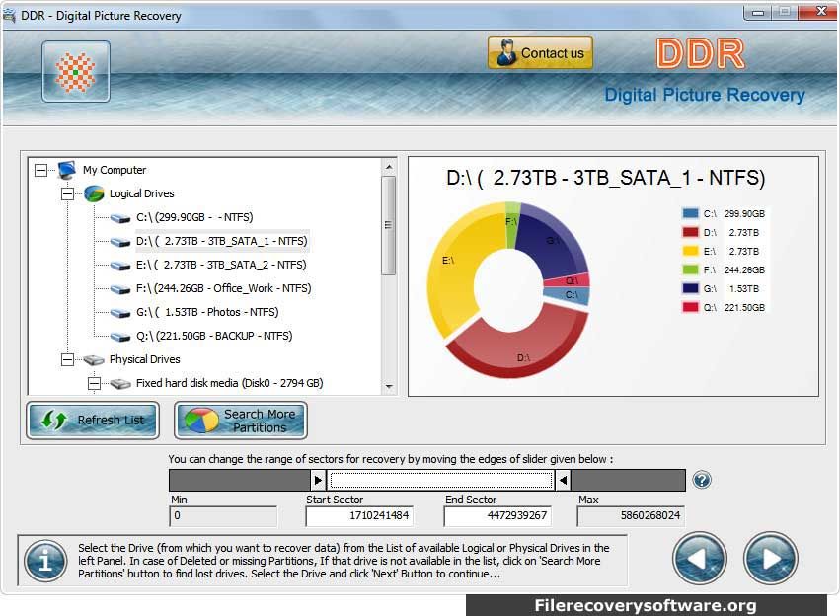Image resolution: width=840 pixels, height=616 pixels.
Task: Click the Logical Drives globe icon
Action: point(94,193)
